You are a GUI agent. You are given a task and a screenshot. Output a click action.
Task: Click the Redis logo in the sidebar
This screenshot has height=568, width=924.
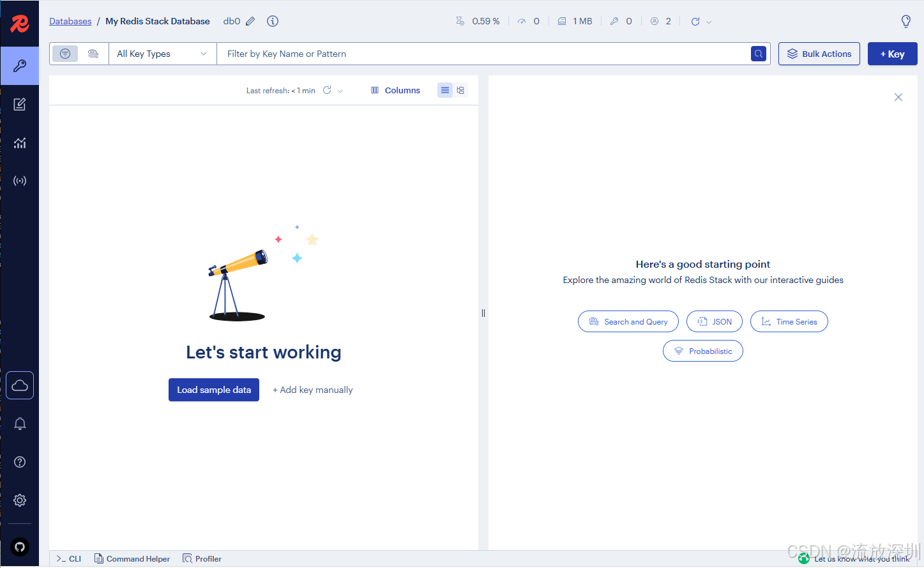(20, 24)
